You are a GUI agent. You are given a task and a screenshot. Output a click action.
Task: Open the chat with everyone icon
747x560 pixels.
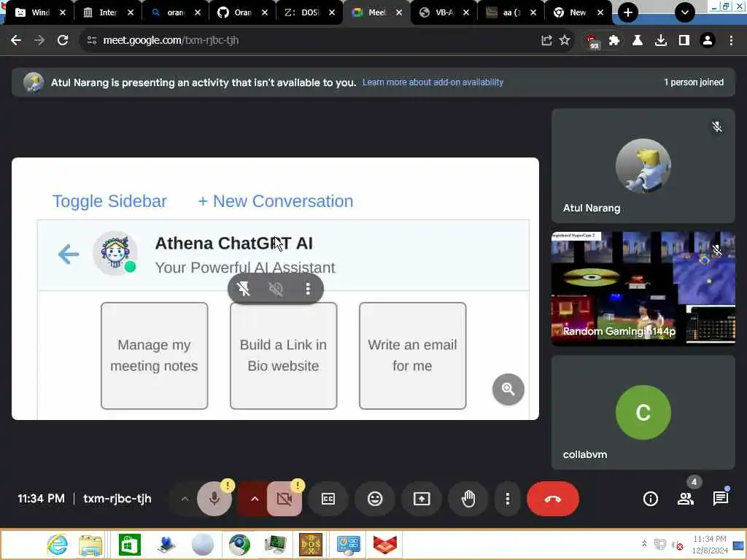720,499
